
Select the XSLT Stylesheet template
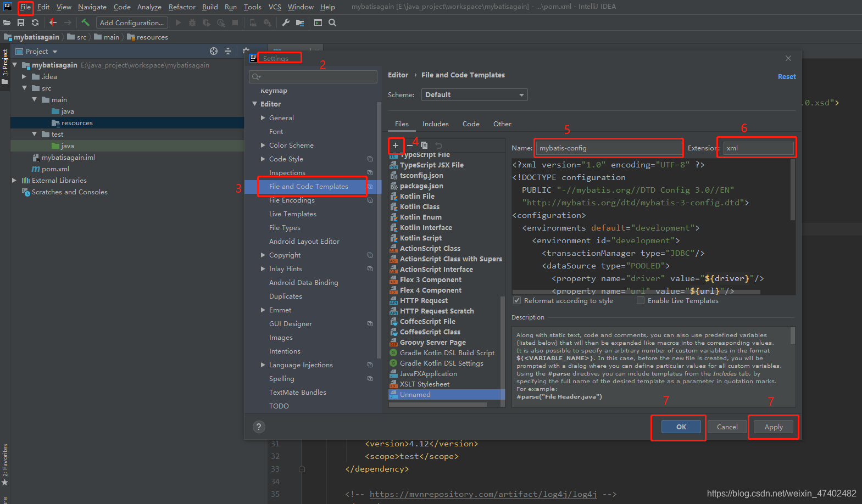pyautogui.click(x=424, y=384)
